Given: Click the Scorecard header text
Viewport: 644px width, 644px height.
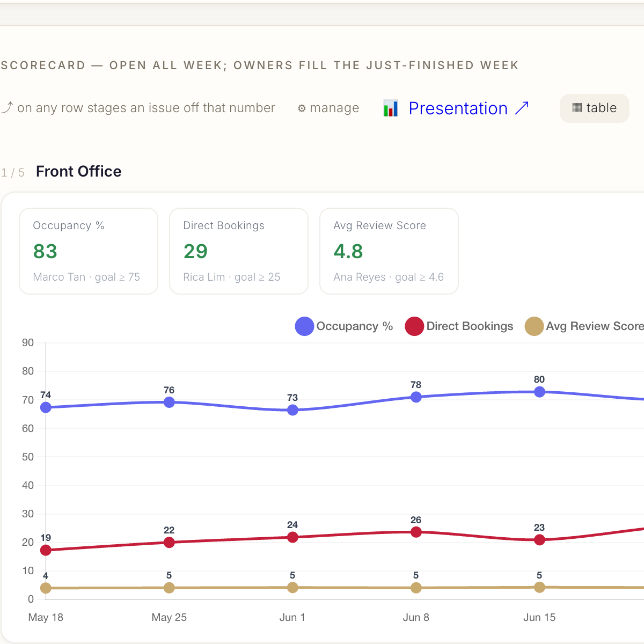Looking at the screenshot, I should [x=260, y=65].
